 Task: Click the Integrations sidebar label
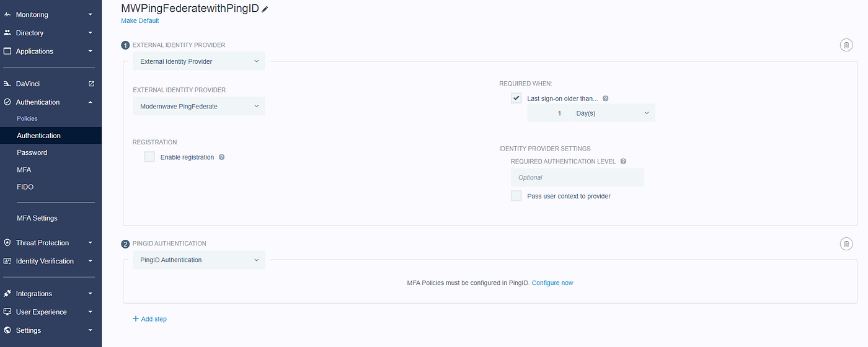click(34, 294)
